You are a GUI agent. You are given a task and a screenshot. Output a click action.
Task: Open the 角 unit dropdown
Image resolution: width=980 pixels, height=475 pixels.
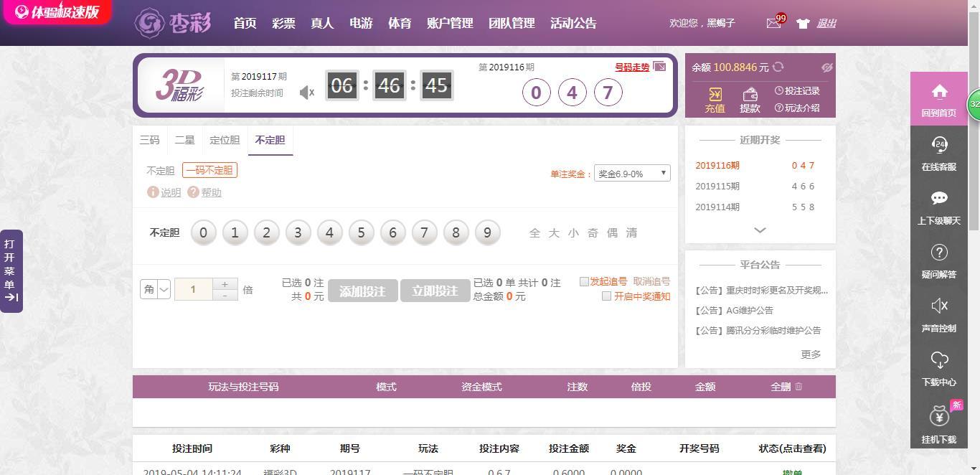coord(156,289)
